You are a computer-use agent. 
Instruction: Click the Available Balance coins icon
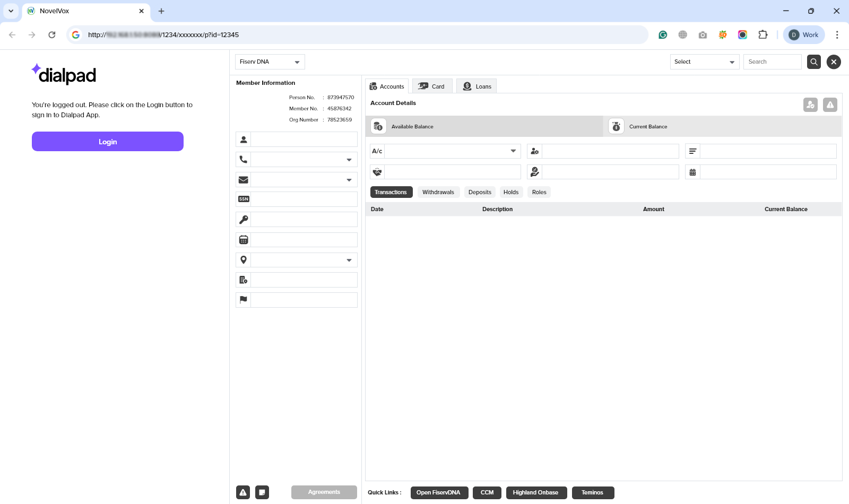378,126
